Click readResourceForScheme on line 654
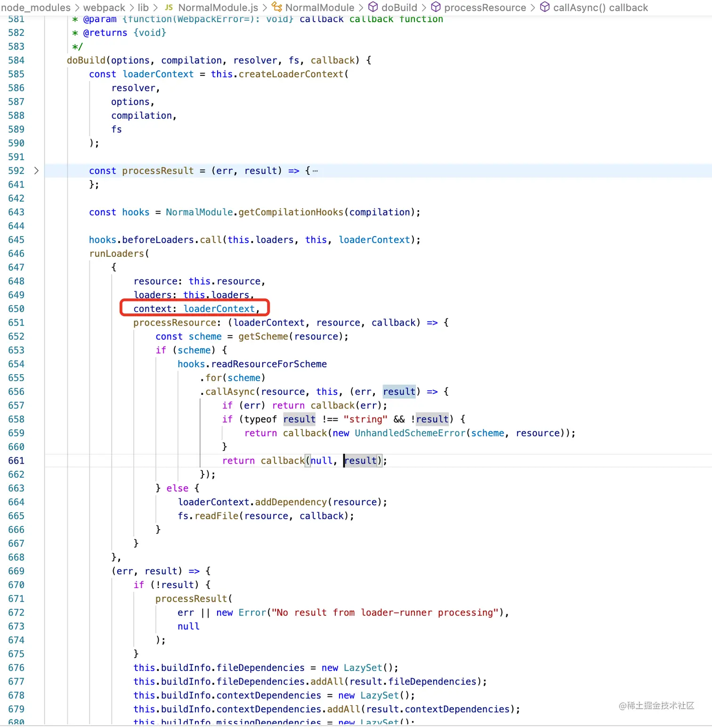The width and height of the screenshot is (712, 728). [x=269, y=364]
